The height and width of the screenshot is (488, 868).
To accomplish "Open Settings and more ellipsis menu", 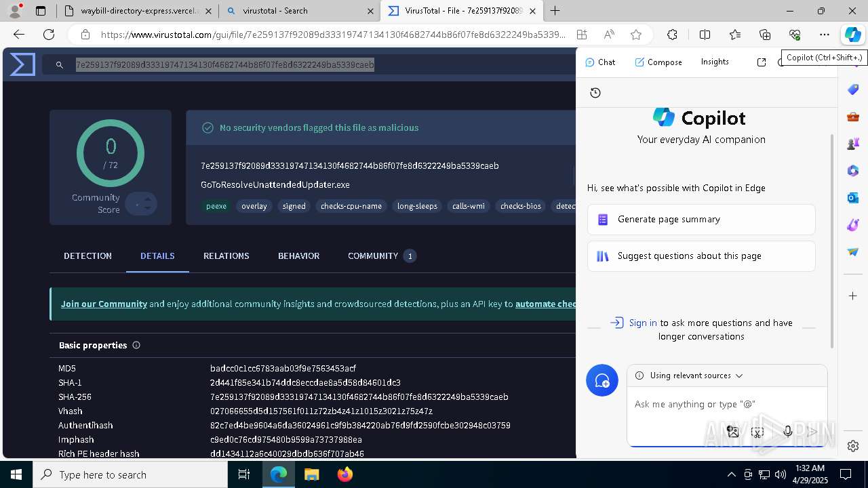I will point(825,35).
